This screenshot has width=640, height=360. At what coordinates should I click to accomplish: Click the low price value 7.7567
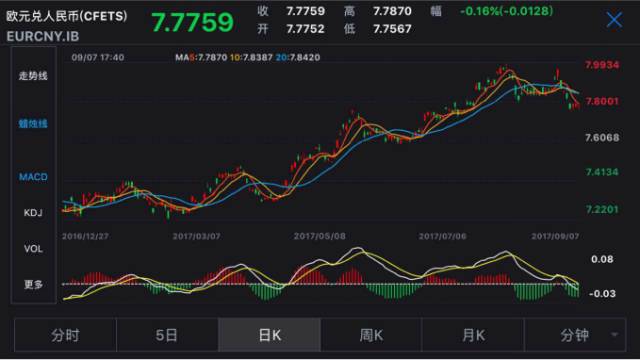(392, 29)
